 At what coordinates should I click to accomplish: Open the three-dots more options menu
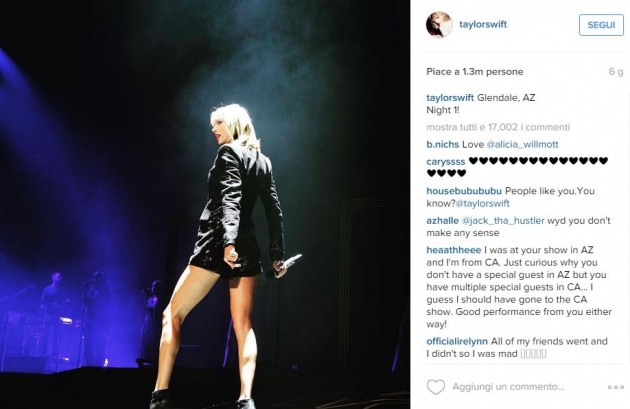pos(616,387)
